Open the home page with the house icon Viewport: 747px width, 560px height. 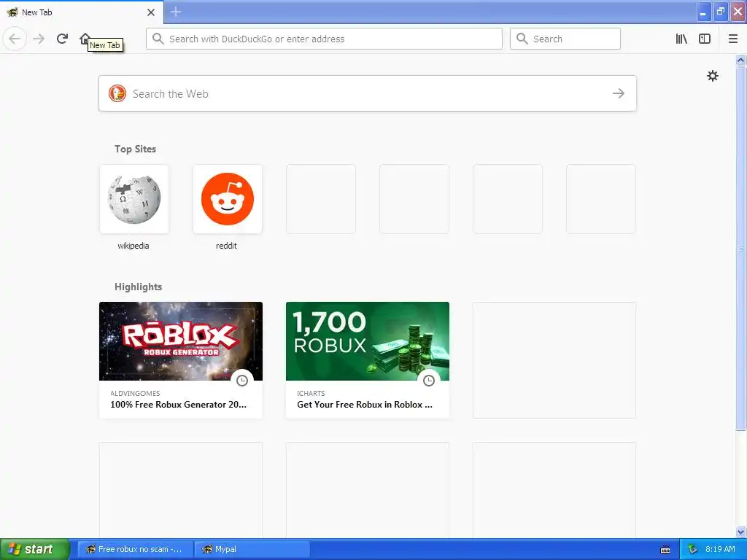[x=85, y=39]
